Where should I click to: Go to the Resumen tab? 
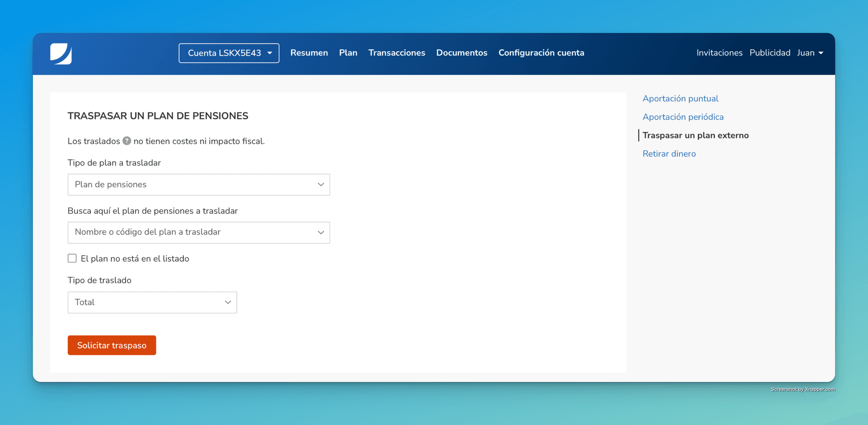click(309, 53)
